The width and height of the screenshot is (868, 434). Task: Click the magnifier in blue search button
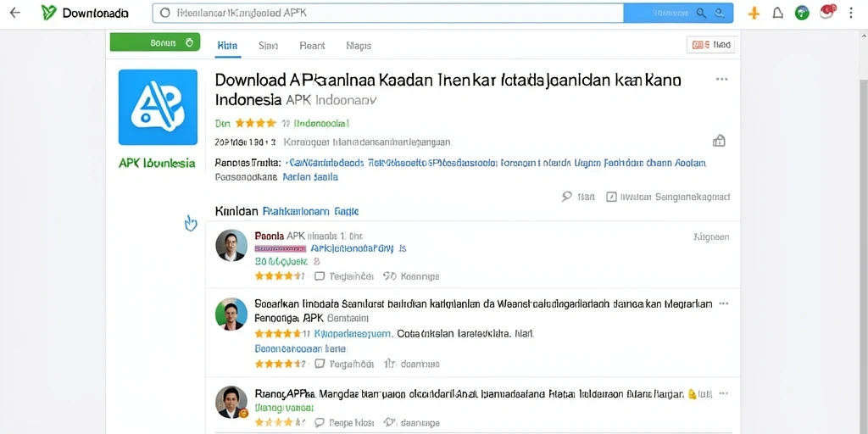pos(701,13)
